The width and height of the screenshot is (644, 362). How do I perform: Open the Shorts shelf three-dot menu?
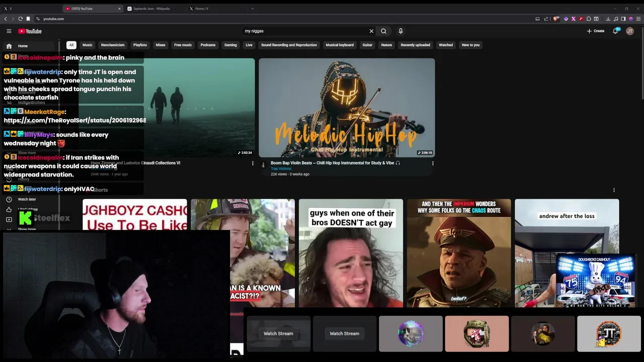[614, 190]
